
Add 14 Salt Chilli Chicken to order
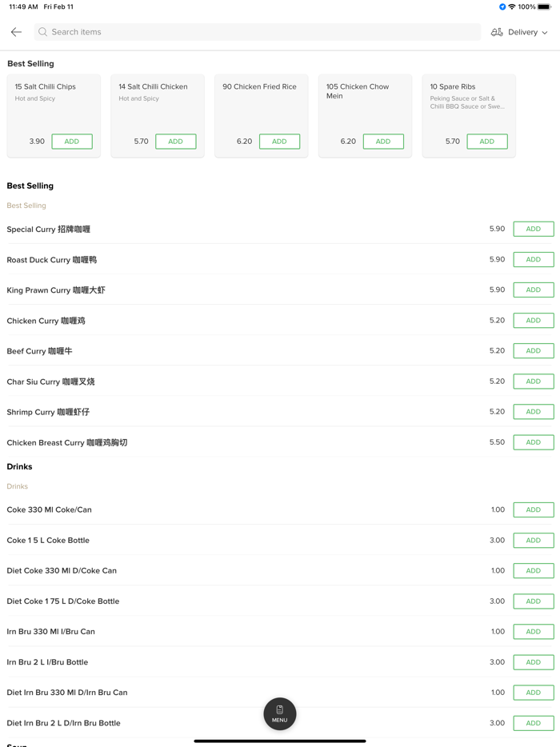tap(176, 142)
